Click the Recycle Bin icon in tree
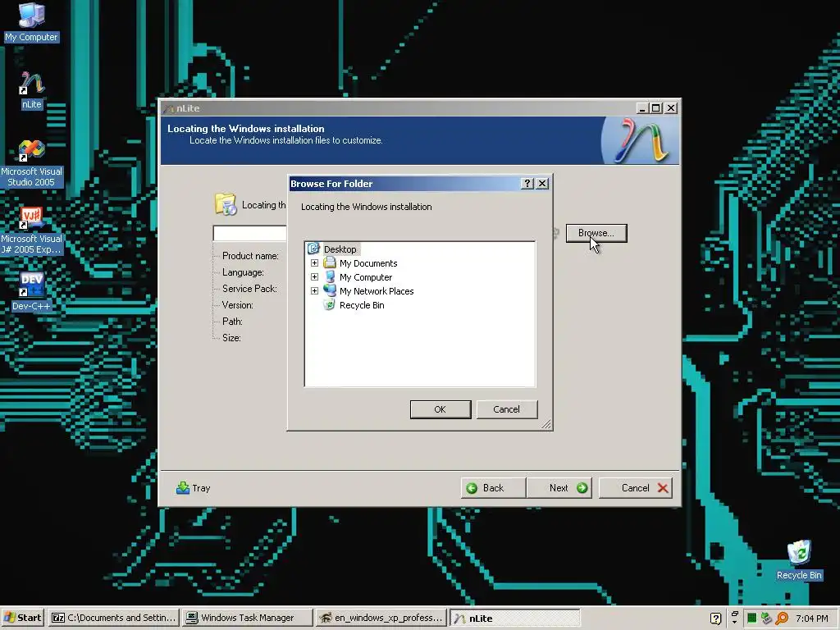840x630 pixels. click(330, 305)
